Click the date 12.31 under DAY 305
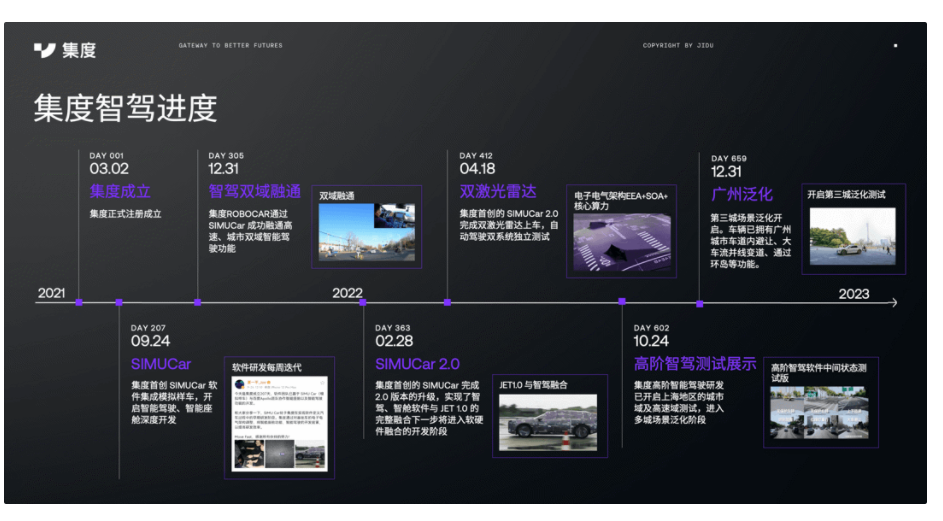 click(223, 169)
